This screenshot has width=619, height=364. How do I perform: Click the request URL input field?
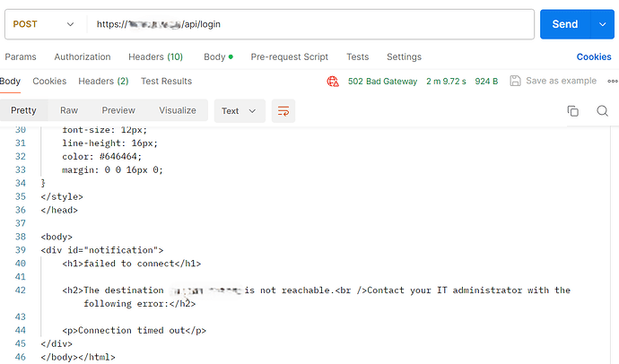309,24
